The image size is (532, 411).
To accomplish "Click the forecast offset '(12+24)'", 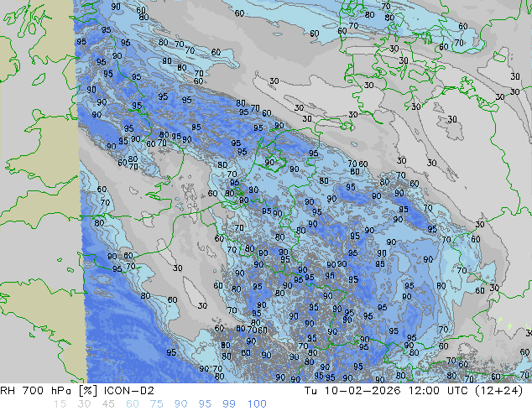I will click(499, 391).
